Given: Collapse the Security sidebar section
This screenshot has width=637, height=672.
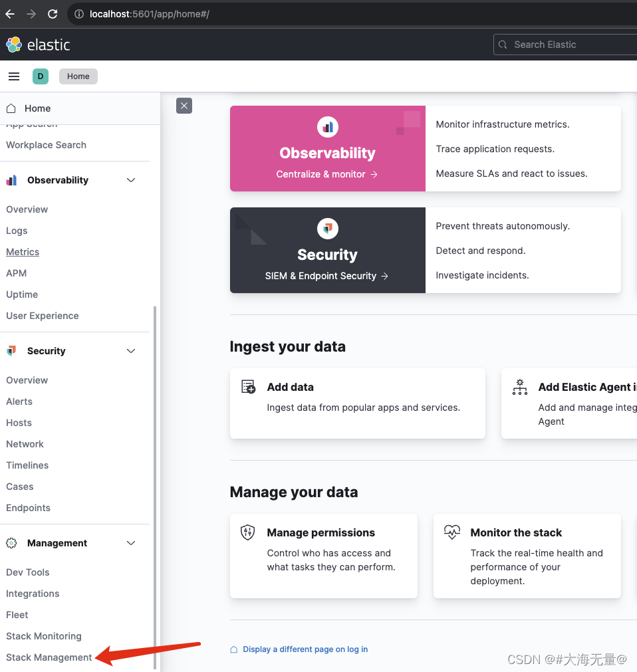Looking at the screenshot, I should [130, 350].
